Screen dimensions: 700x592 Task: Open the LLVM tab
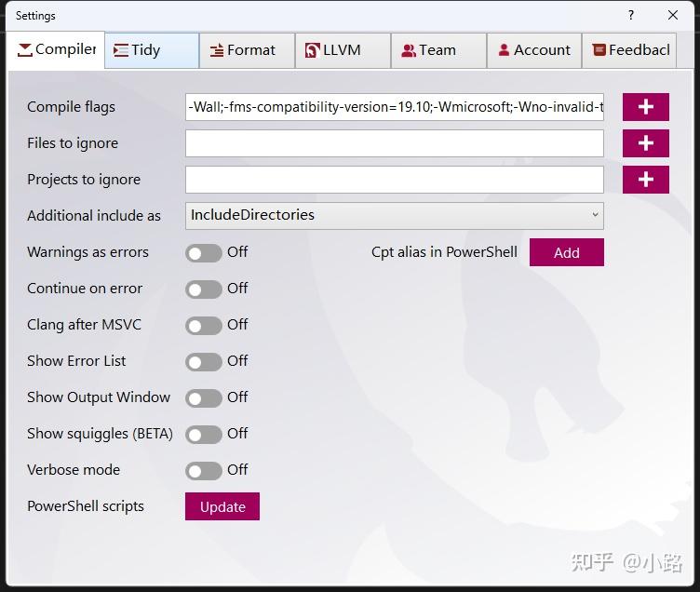[343, 50]
